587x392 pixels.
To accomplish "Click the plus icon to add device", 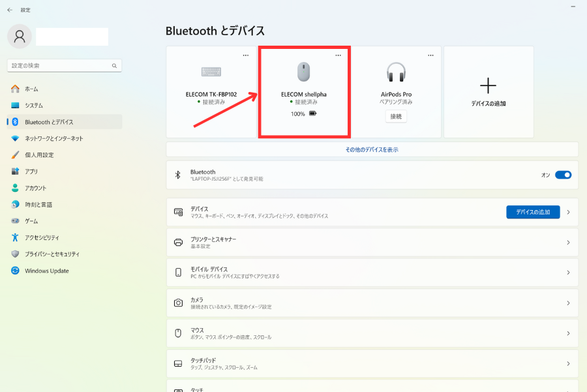I will pos(488,85).
